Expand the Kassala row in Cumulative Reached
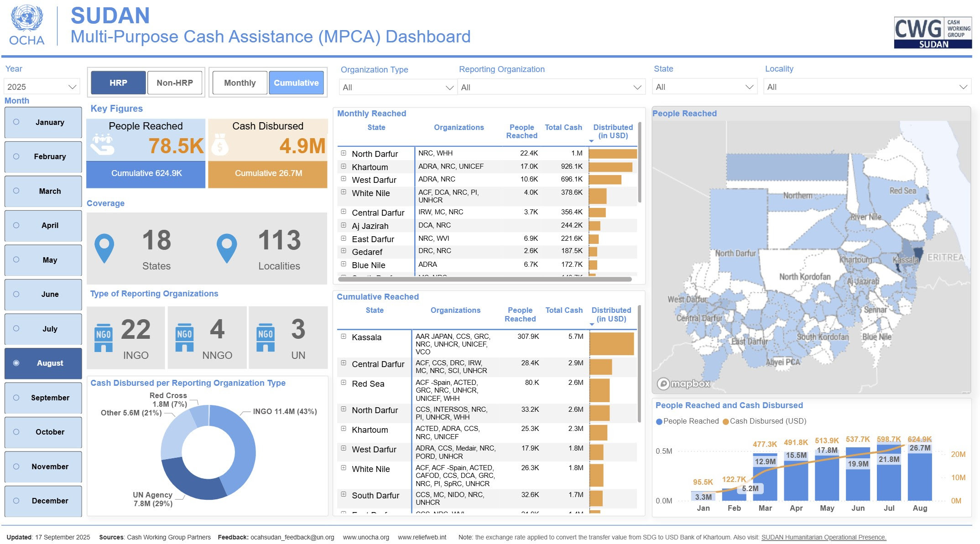Image resolution: width=980 pixels, height=544 pixels. point(344,337)
